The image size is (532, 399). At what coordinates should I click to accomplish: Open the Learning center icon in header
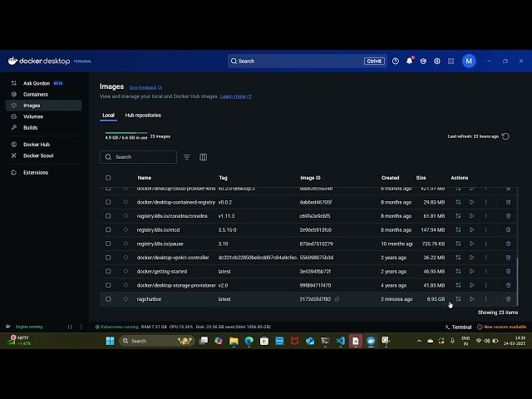pos(423,61)
